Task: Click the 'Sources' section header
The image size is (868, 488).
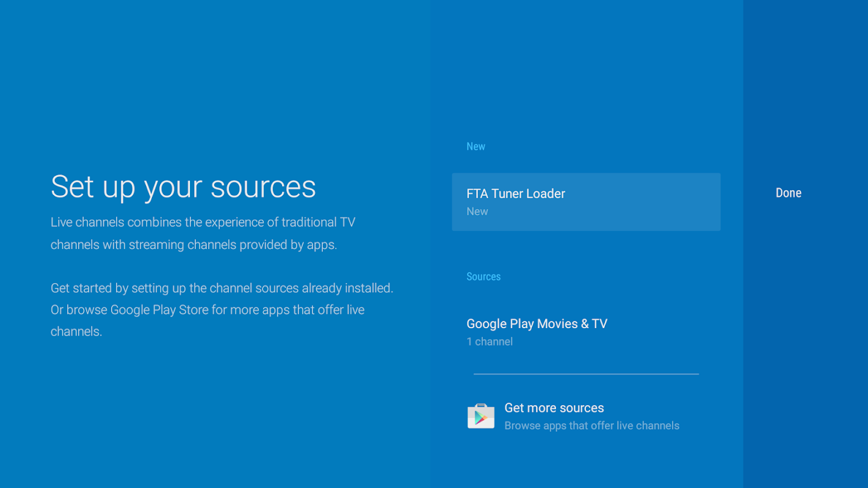Action: coord(483,276)
